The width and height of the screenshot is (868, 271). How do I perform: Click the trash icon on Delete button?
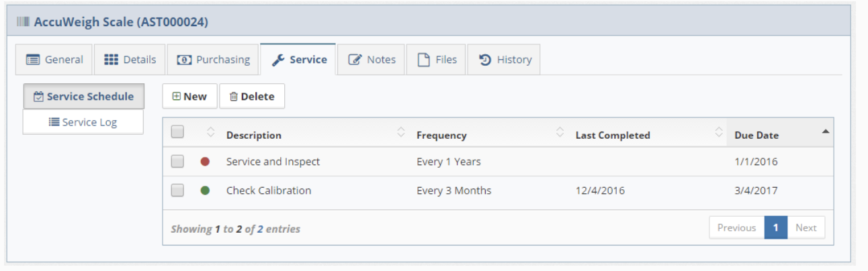[234, 97]
